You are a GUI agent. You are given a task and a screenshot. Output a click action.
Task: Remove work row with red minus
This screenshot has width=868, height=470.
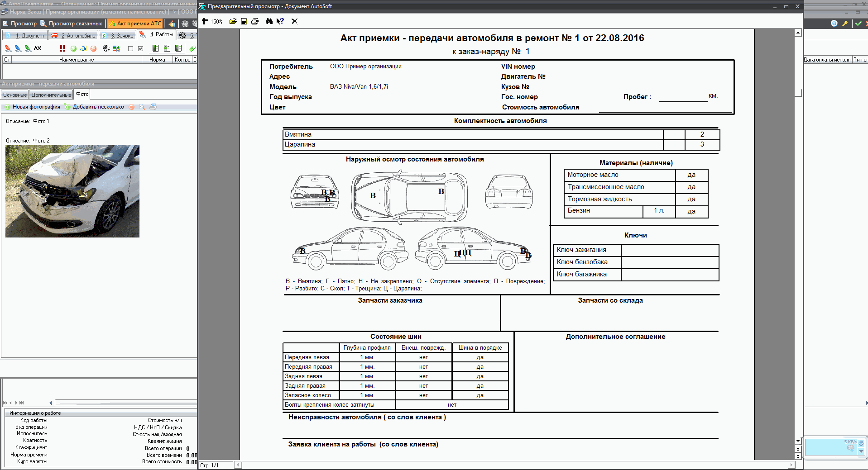tap(93, 48)
